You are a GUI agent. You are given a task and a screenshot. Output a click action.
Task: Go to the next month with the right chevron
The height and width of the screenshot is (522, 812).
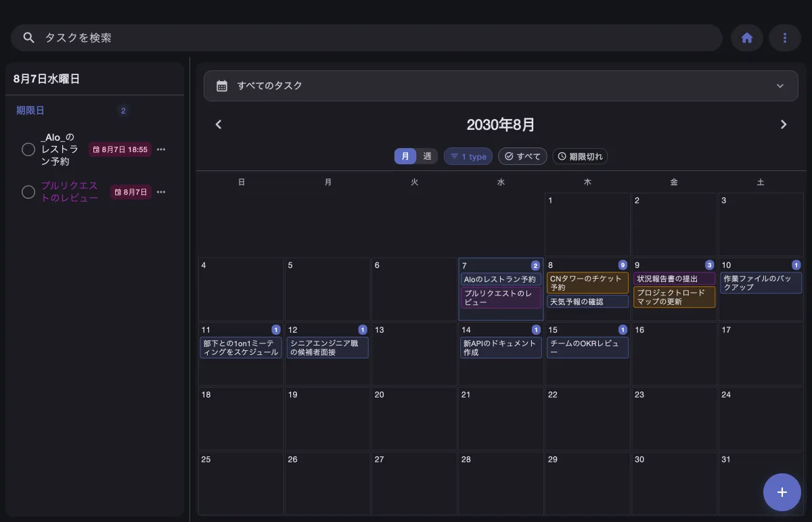point(784,124)
